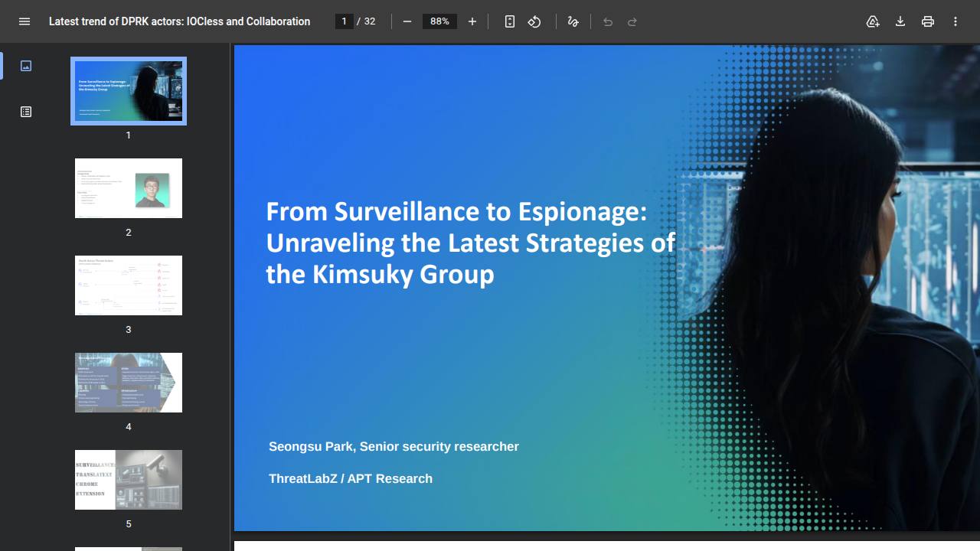Zoom in with the plus button
Image resolution: width=980 pixels, height=551 pixels.
[472, 21]
